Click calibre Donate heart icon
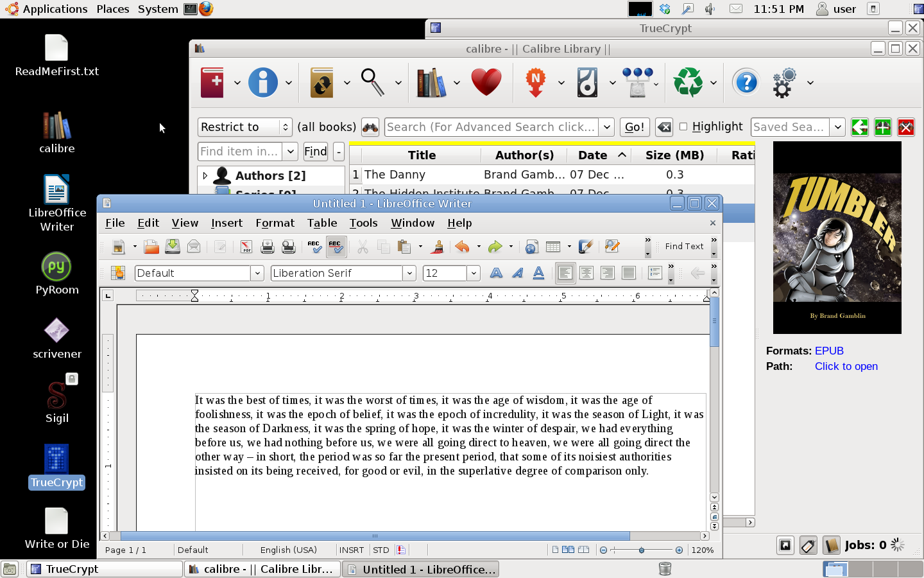 pyautogui.click(x=486, y=82)
